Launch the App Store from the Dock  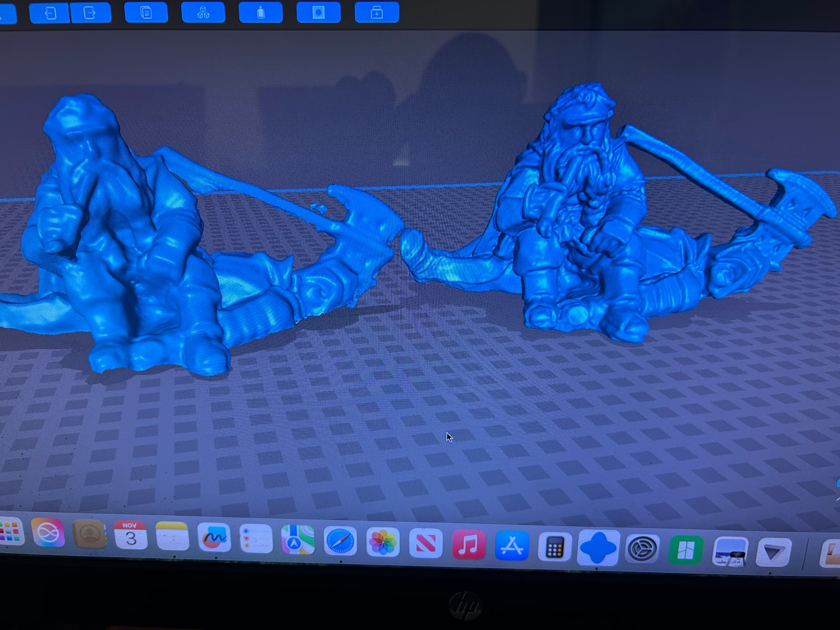coord(511,546)
